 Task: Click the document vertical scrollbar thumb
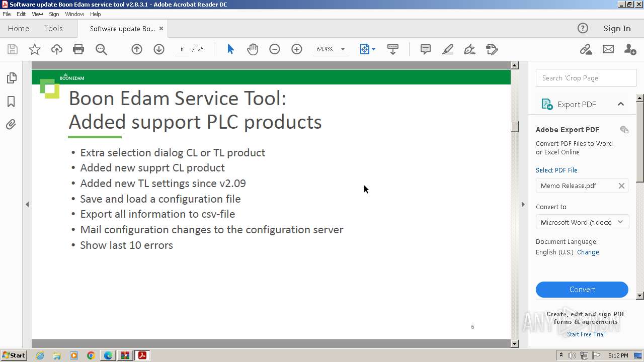tap(514, 127)
